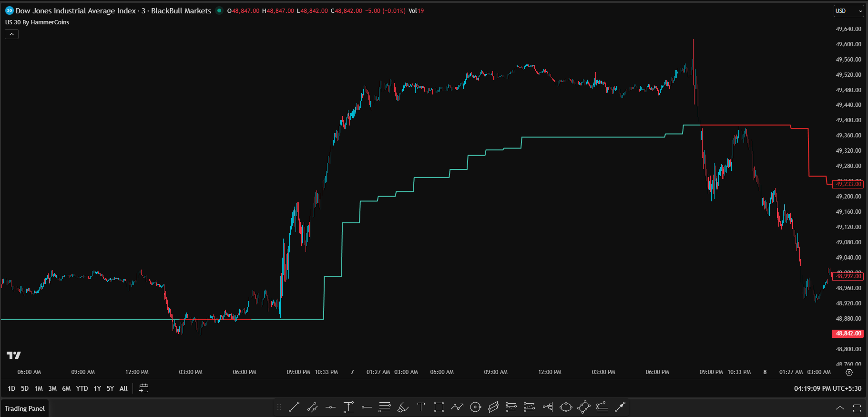
Task: Select the Highlighter brush tool
Action: point(403,407)
